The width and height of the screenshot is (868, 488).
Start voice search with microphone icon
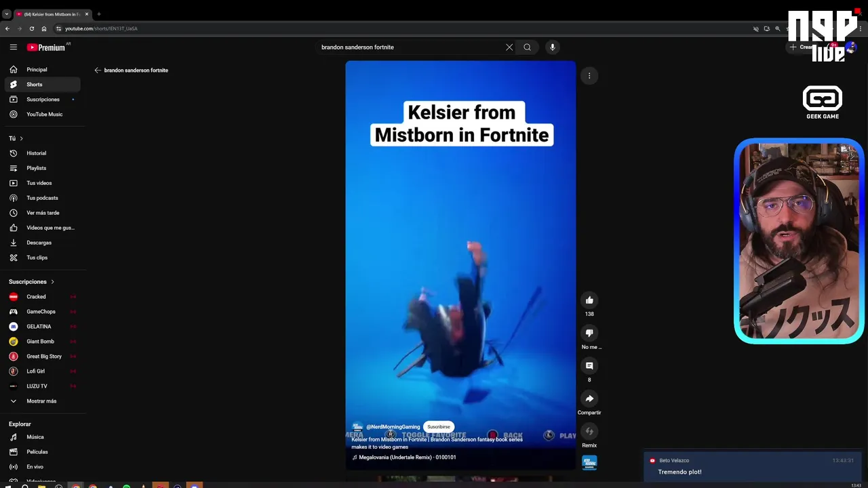tap(552, 47)
